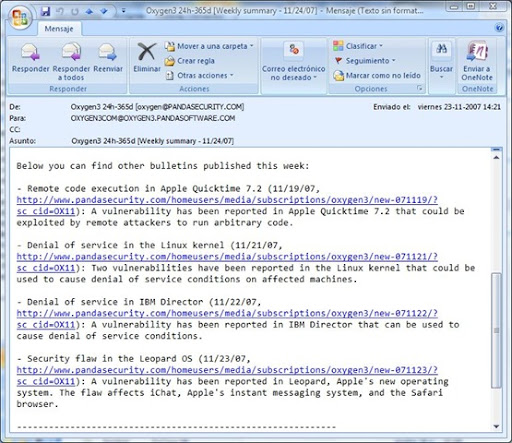
Task: Click sender address oxygen@PANDASECURITY.COM
Action: point(190,107)
